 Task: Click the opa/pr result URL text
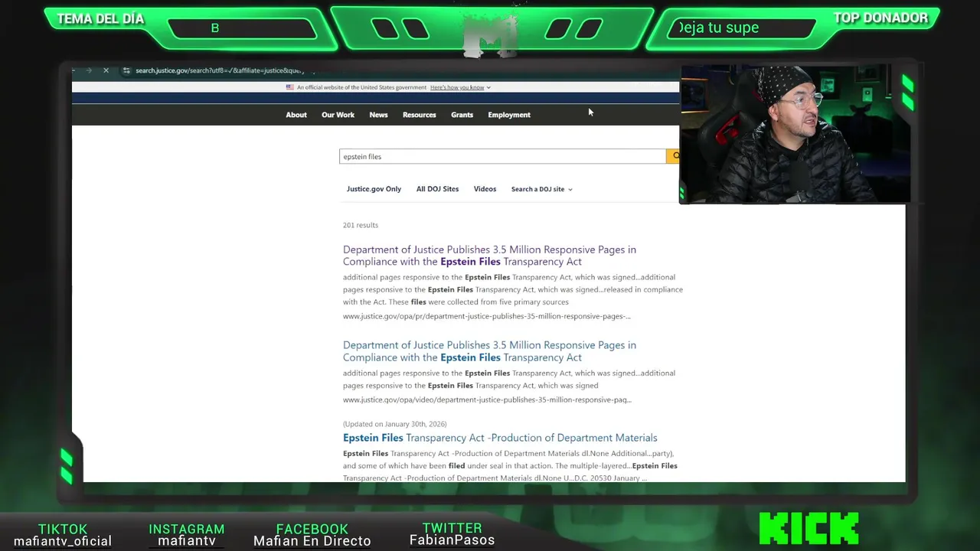(x=487, y=316)
